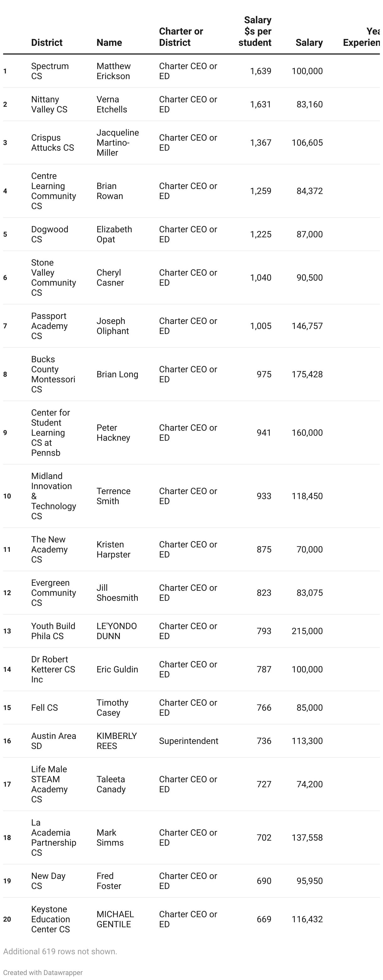Select the 160,000 salary for Peter Hackney
383x980 pixels.
(x=307, y=433)
